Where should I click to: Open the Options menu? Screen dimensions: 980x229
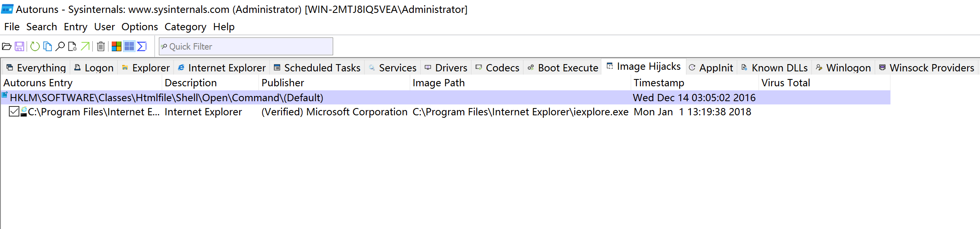point(140,27)
